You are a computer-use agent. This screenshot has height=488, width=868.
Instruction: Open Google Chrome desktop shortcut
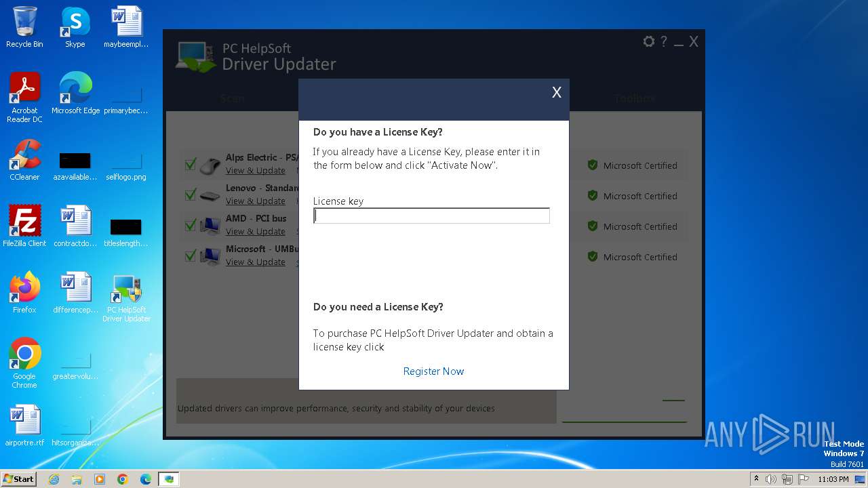click(24, 363)
